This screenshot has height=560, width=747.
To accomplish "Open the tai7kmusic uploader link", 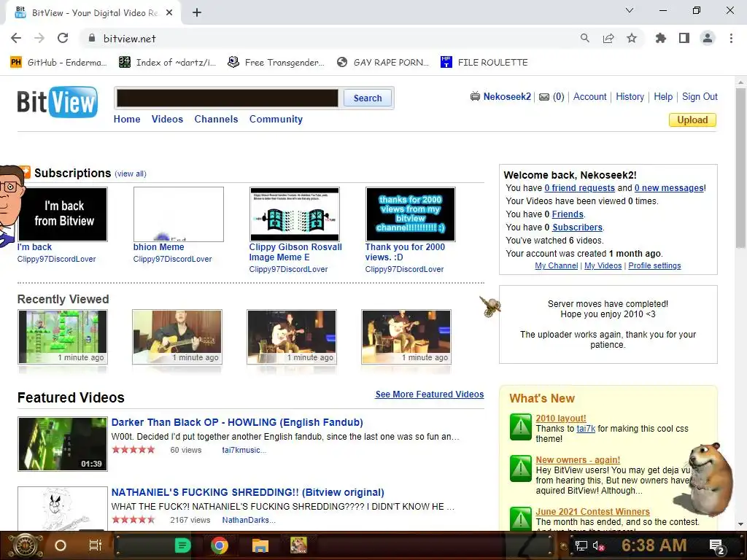I will [x=244, y=450].
